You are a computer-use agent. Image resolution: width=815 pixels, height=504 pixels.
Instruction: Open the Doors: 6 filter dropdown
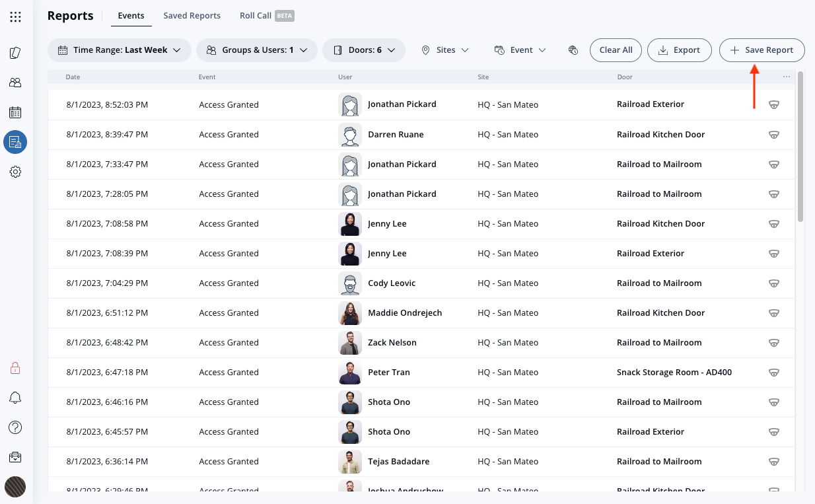364,50
